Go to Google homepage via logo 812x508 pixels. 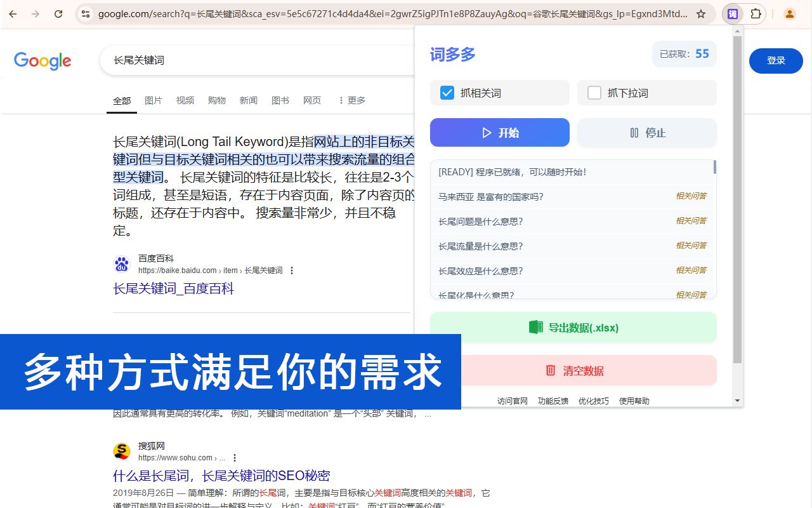pos(43,61)
